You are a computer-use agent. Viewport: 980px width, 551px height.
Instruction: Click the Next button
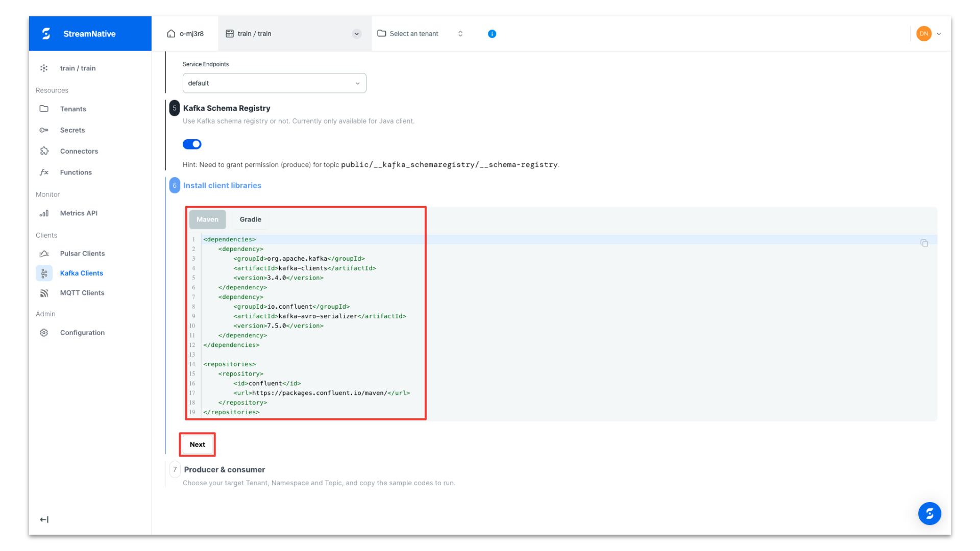(197, 444)
